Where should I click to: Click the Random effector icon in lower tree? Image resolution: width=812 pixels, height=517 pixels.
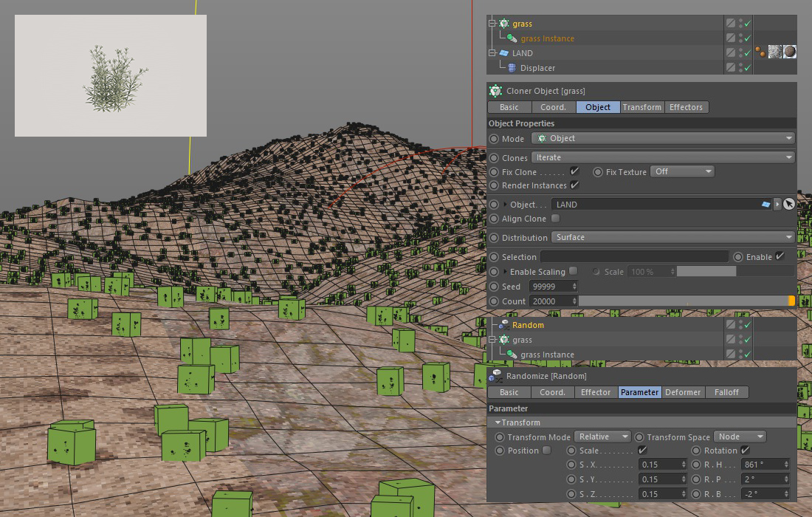504,325
